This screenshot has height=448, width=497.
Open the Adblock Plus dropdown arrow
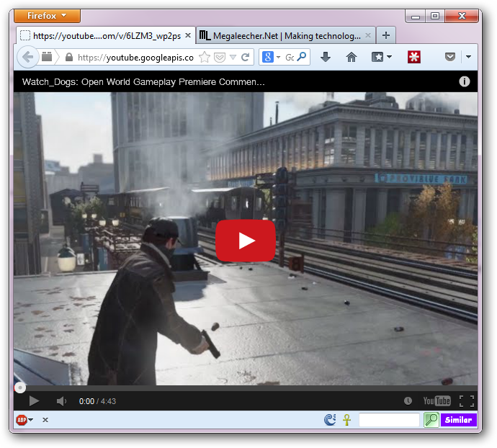point(31,420)
